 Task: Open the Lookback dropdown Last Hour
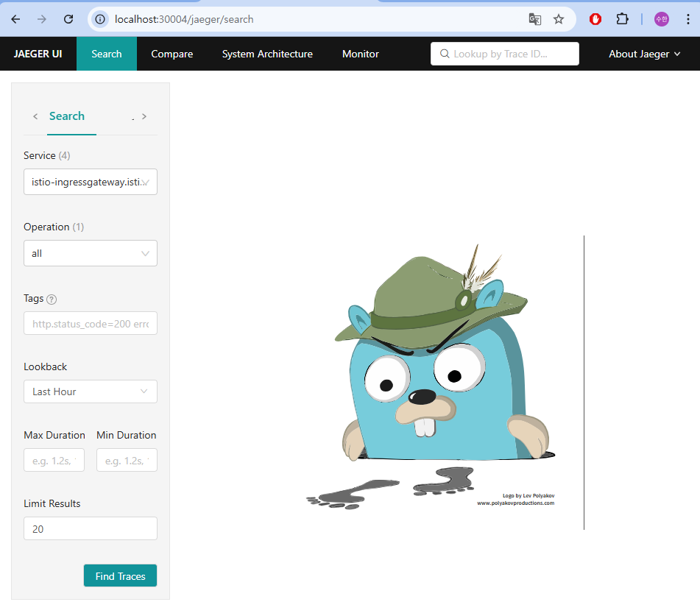(x=91, y=391)
